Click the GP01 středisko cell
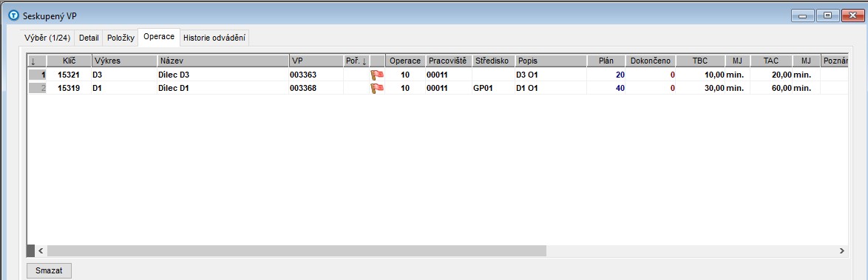 pos(493,87)
